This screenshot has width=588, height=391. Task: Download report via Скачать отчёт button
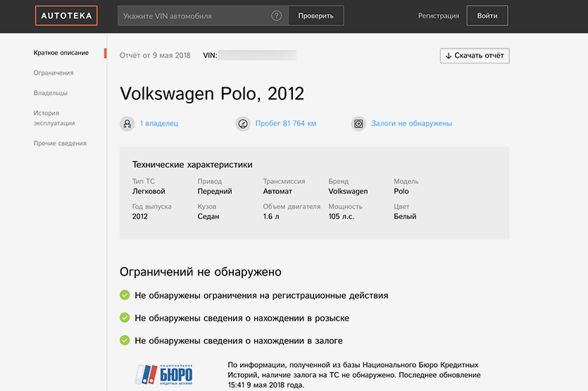click(x=475, y=56)
